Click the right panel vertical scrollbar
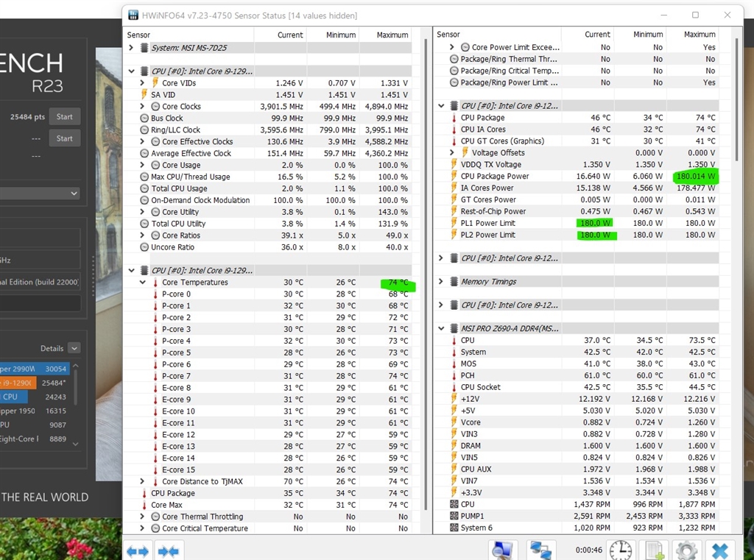754x560 pixels. [736, 99]
